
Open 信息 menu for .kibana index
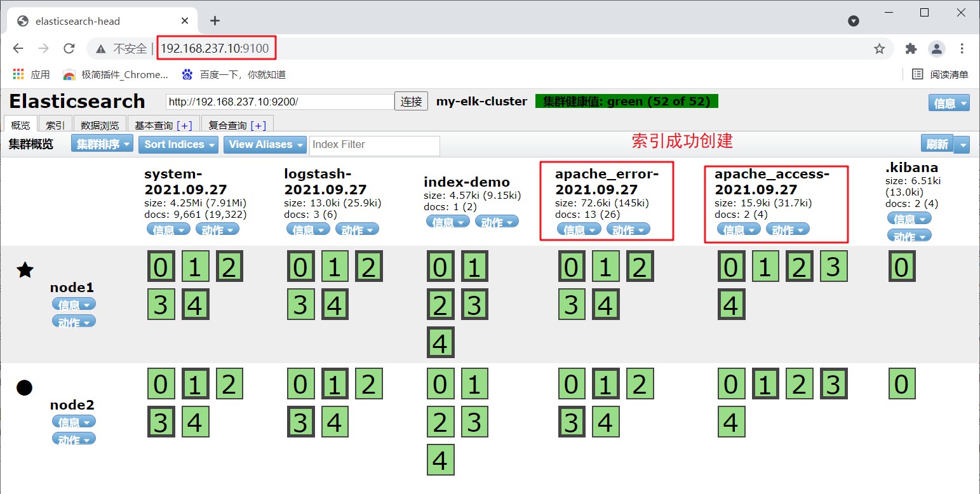[910, 218]
